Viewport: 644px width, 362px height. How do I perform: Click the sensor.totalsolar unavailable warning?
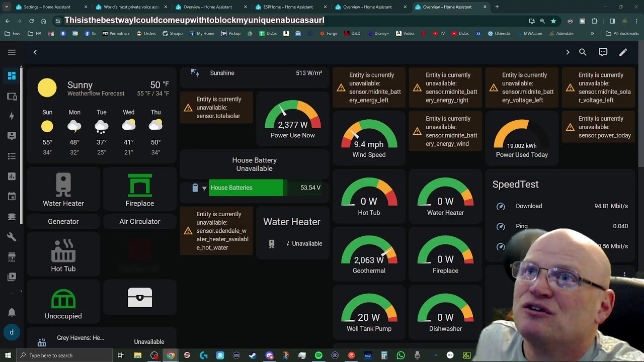(216, 108)
